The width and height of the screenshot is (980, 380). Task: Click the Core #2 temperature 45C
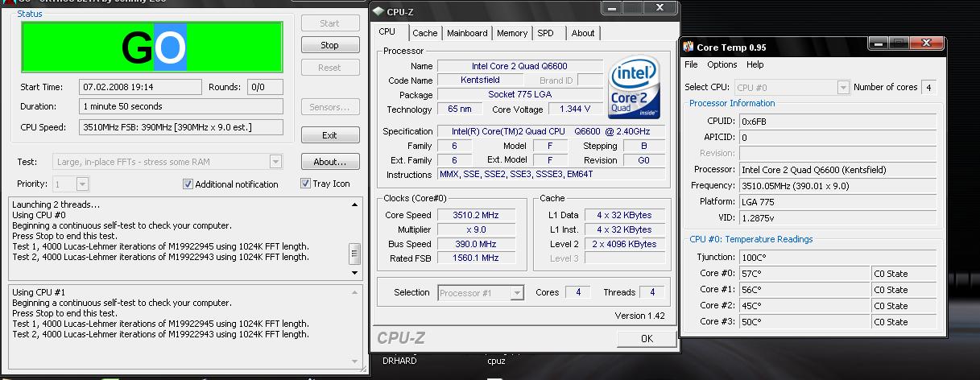pyautogui.click(x=804, y=305)
